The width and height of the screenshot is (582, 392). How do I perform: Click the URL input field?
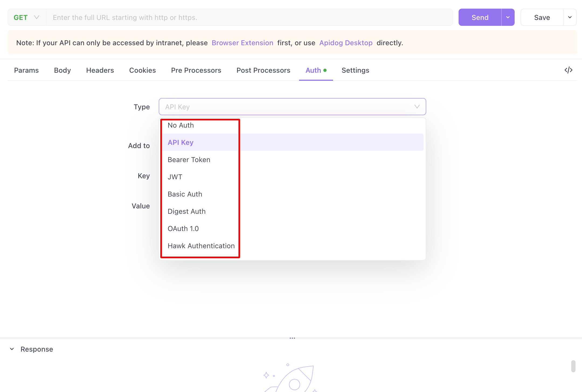click(x=242, y=17)
